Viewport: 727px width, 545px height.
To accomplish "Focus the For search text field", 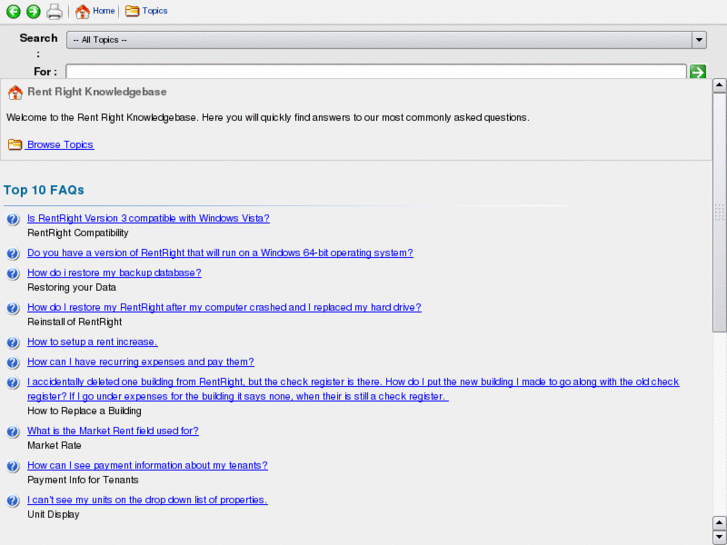I will click(x=376, y=71).
